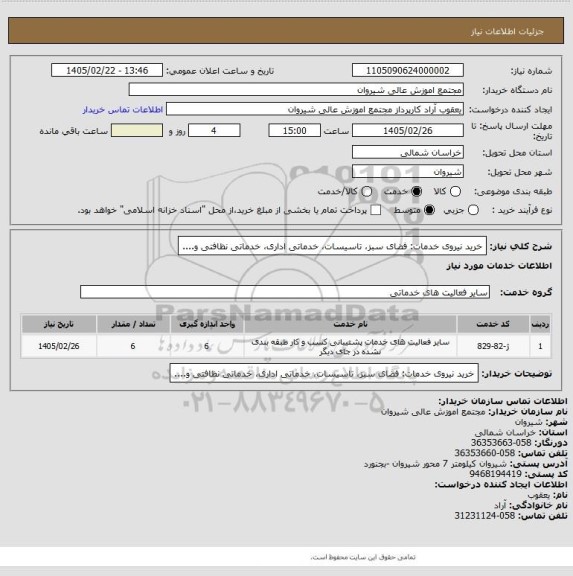The width and height of the screenshot is (573, 576).
Task: Click the fax number 36353663-058
Action: coord(501,443)
